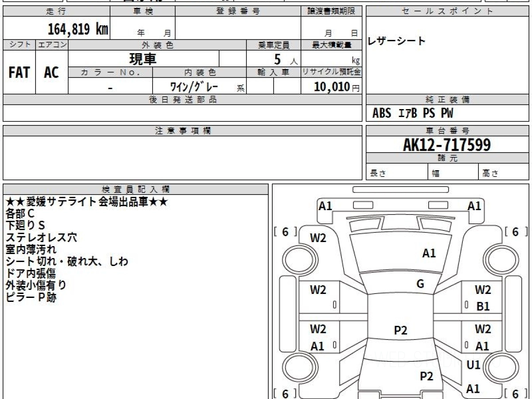
Task: Click the 幅 dimension label
Action: (435, 174)
